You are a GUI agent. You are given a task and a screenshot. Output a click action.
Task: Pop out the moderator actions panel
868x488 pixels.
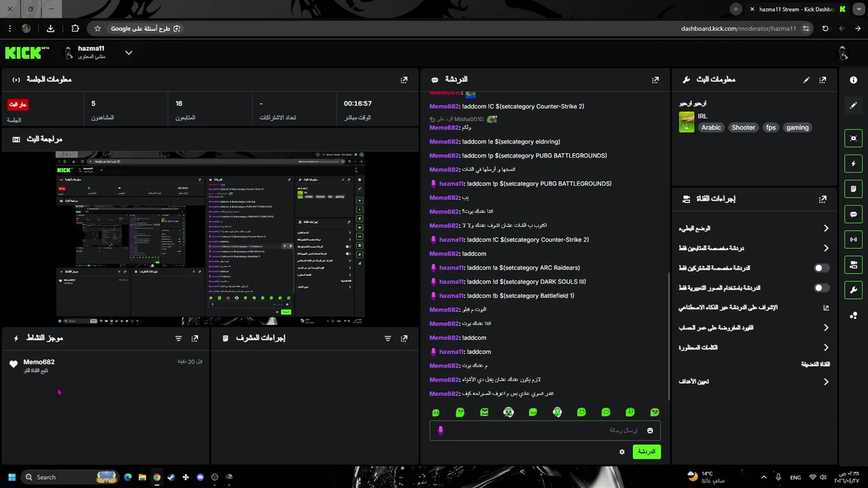coord(404,338)
